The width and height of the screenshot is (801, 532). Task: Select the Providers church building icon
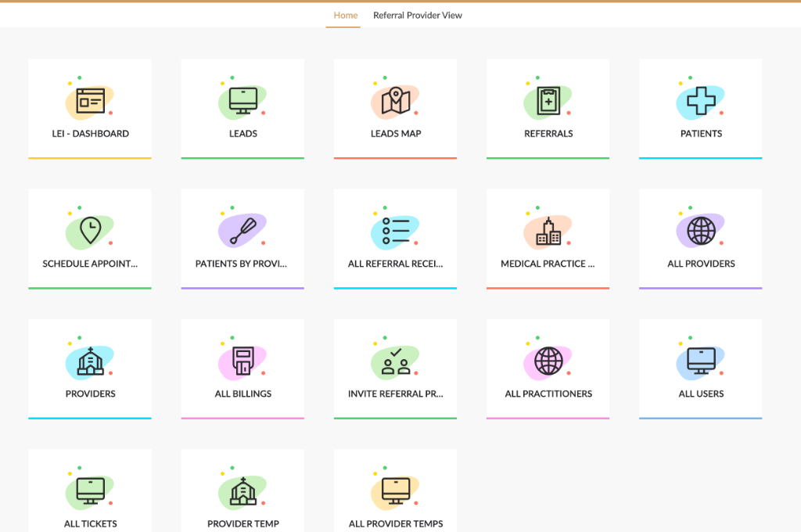click(91, 361)
